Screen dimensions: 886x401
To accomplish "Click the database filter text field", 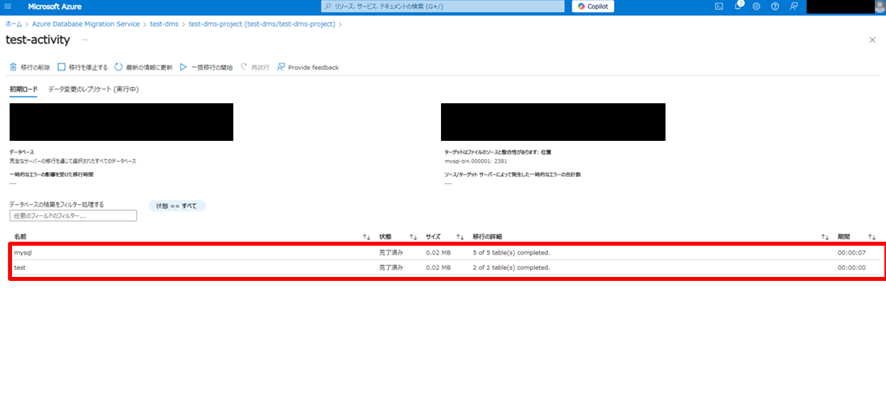I will click(72, 216).
